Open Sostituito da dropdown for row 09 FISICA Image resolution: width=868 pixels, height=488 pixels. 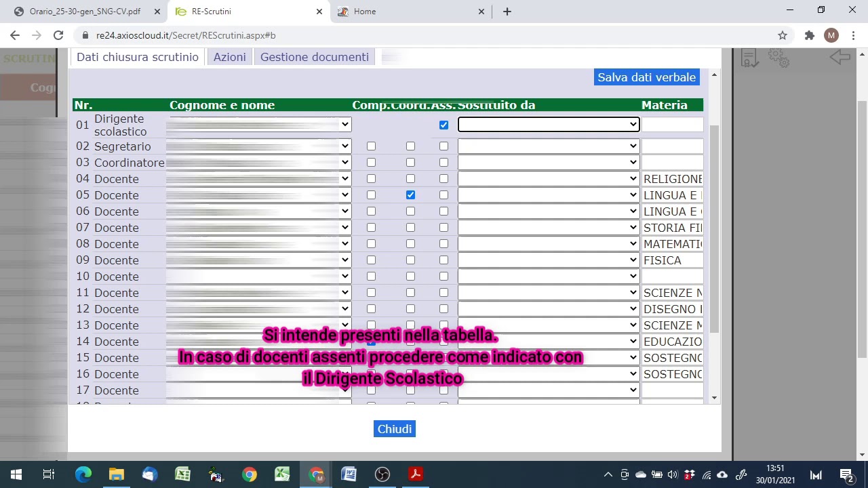tap(549, 260)
